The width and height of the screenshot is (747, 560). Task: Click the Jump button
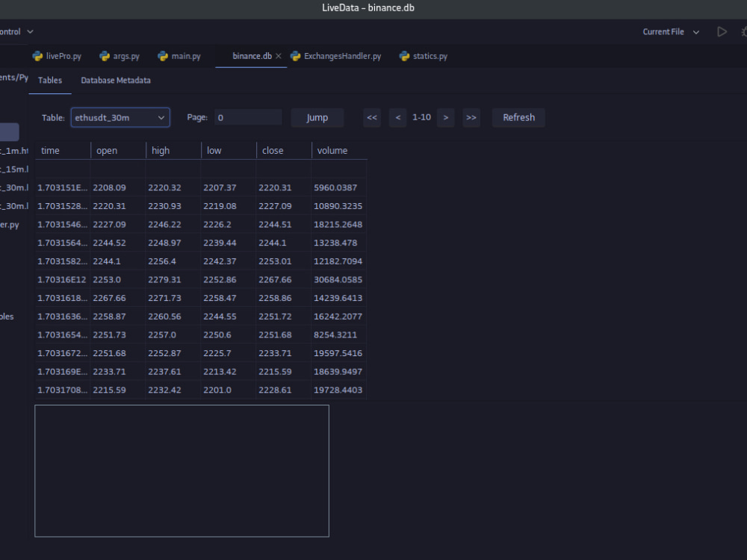pos(317,118)
